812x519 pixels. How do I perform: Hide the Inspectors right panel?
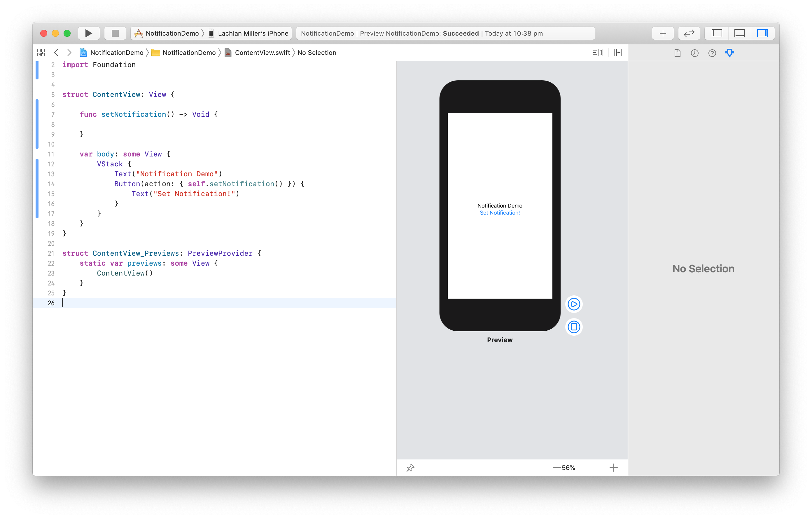click(762, 33)
